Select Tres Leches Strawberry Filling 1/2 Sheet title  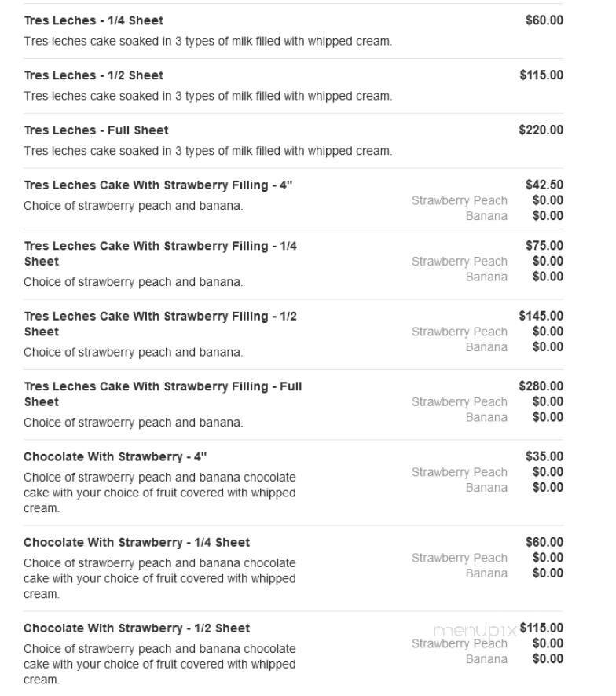click(x=160, y=324)
